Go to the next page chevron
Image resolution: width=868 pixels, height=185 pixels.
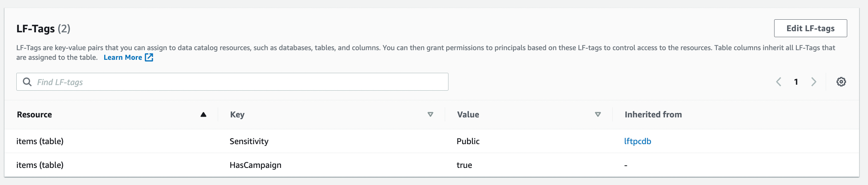point(813,82)
